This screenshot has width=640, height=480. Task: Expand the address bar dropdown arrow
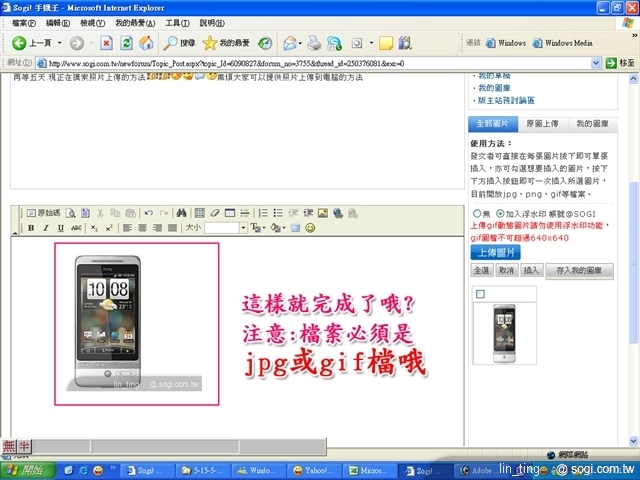pos(596,63)
